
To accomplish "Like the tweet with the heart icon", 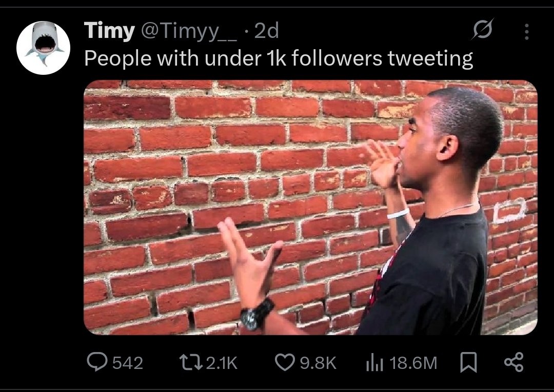I will (x=285, y=363).
